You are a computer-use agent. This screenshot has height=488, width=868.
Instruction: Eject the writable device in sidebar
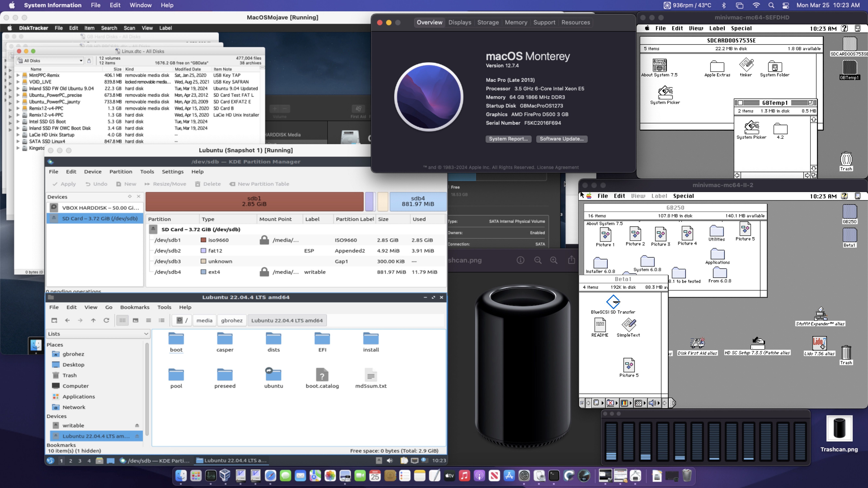tap(137, 425)
